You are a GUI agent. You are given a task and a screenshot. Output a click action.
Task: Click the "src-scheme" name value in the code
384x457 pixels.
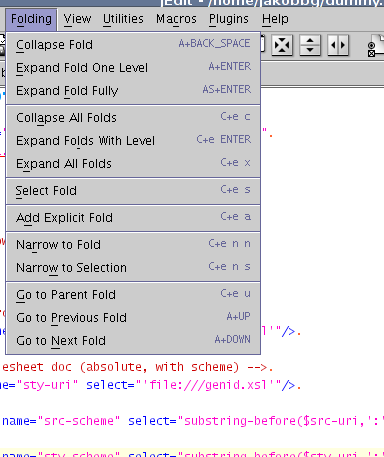(79, 421)
